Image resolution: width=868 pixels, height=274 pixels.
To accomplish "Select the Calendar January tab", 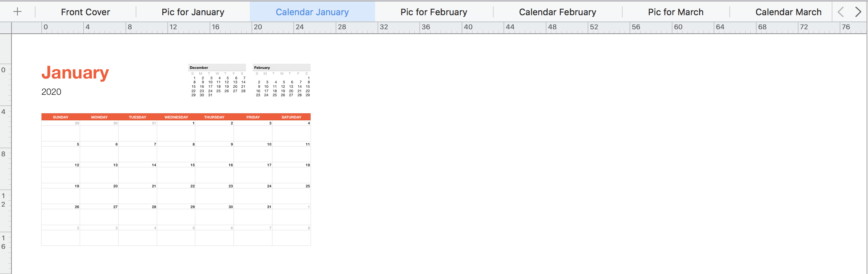I will (x=312, y=12).
